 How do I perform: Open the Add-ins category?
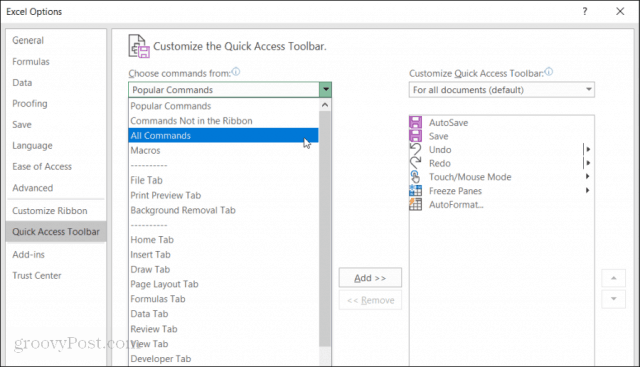click(56, 254)
